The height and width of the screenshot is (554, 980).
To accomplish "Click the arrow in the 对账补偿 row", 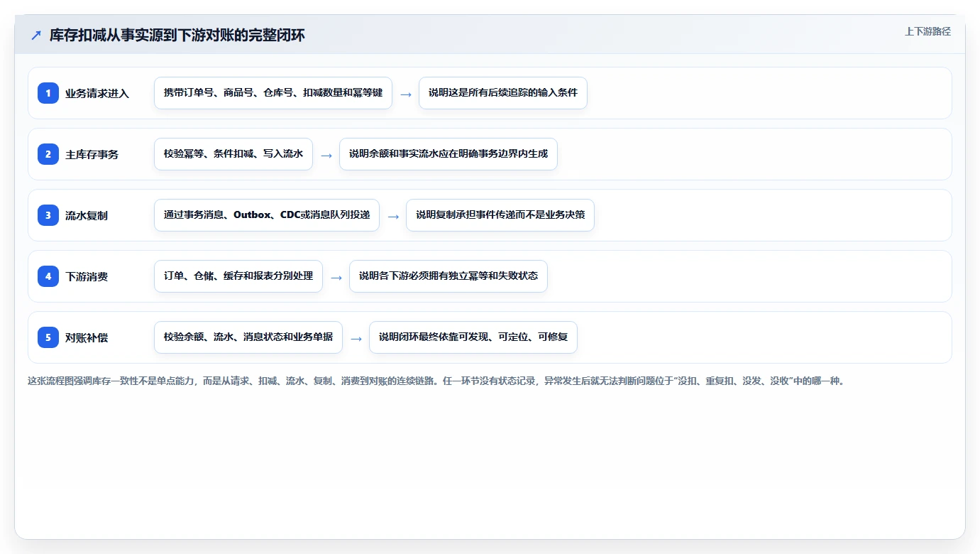I will (x=356, y=338).
